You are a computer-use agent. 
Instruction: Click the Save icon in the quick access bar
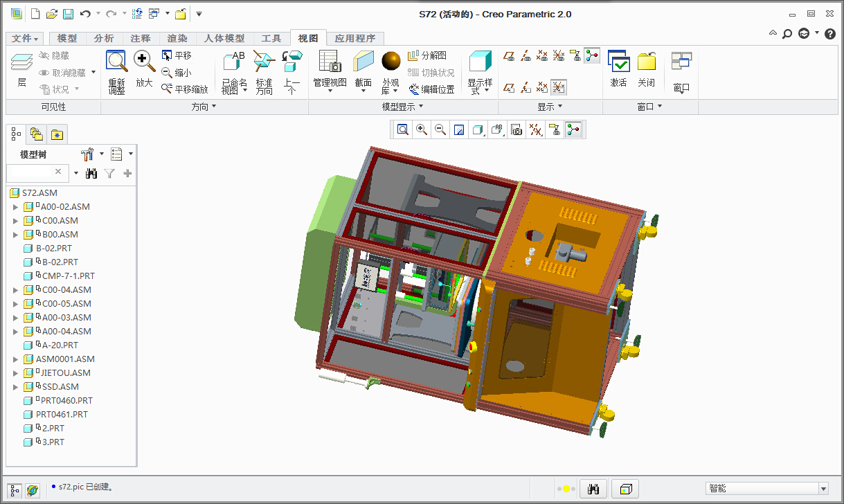pyautogui.click(x=68, y=14)
